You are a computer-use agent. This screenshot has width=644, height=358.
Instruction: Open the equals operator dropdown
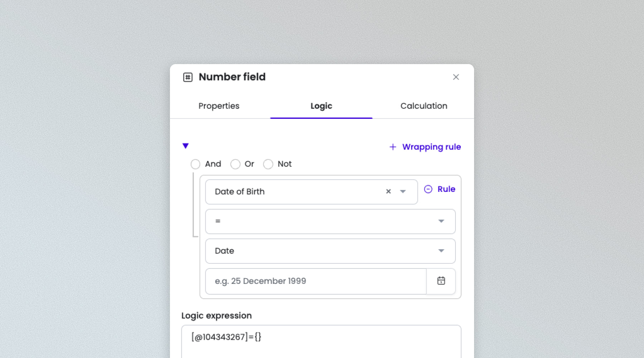(x=441, y=221)
